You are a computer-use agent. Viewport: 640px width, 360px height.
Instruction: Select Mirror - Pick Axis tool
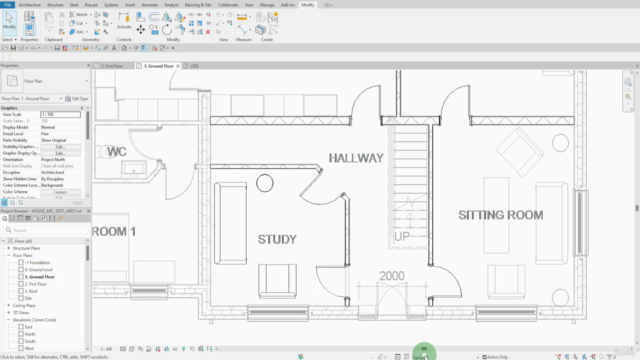(x=167, y=17)
